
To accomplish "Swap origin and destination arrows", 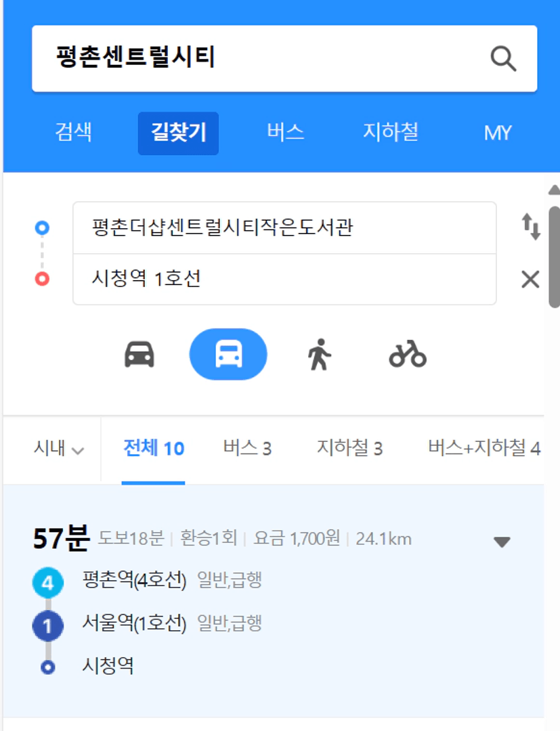I will 531,227.
